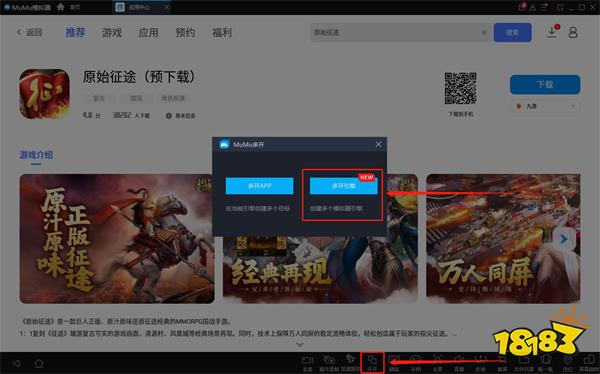Image resolution: width=600 pixels, height=374 pixels.
Task: Click the 多开APP button in MuMu多开 dialog
Action: (259, 186)
